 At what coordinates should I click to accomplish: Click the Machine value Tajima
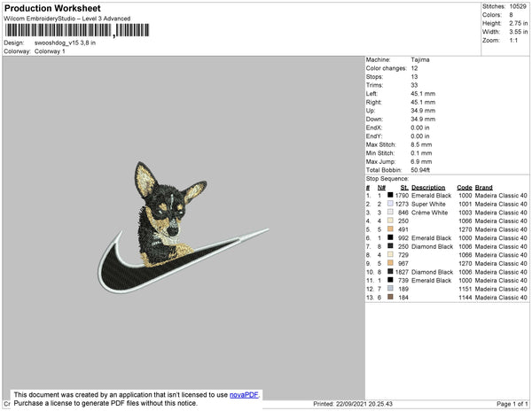click(420, 59)
